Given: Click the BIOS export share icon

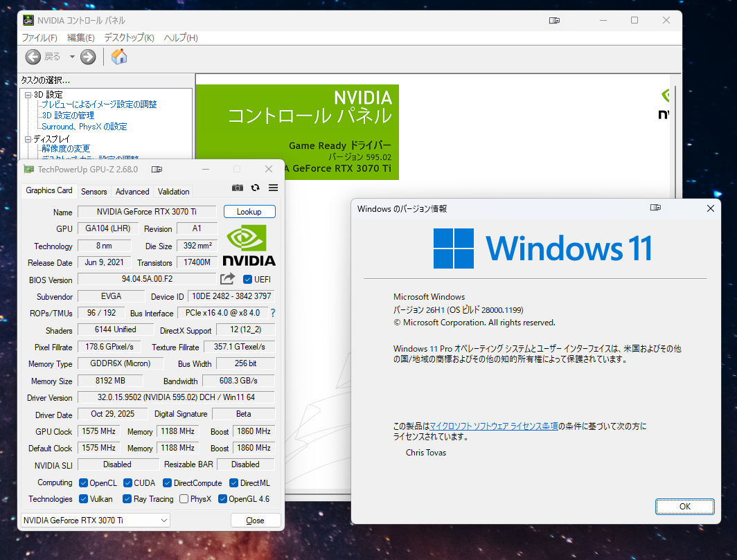Looking at the screenshot, I should tap(227, 279).
